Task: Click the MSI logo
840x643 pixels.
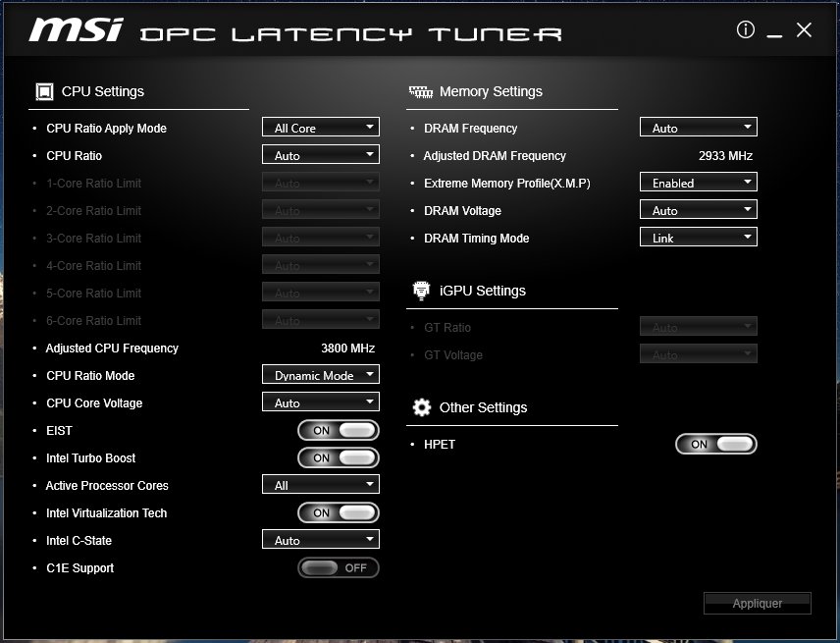Action: [x=76, y=30]
